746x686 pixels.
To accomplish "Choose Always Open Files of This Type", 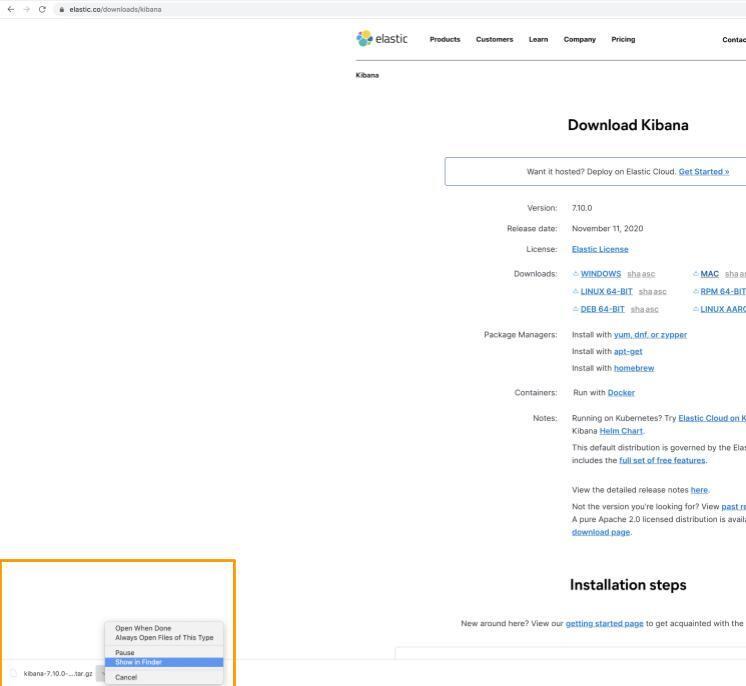I will [164, 637].
